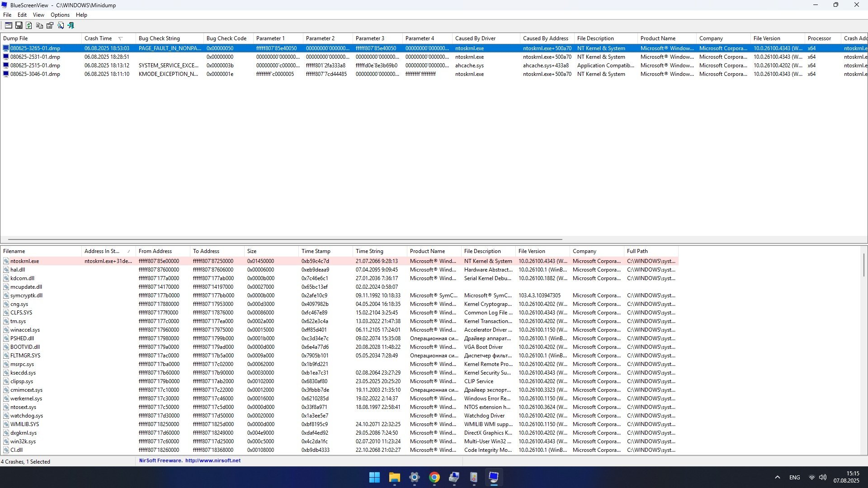
Task: Select the CI.dll driver row
Action: tap(339, 450)
